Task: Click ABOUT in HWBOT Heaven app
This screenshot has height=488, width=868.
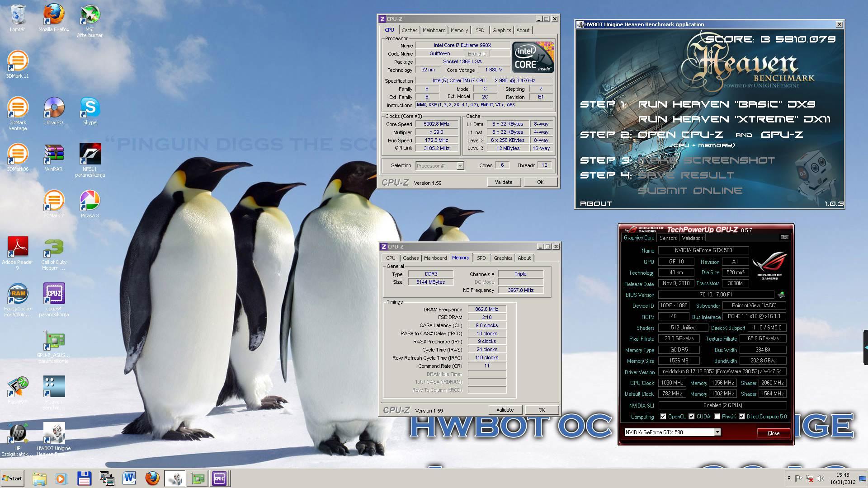Action: 596,204
